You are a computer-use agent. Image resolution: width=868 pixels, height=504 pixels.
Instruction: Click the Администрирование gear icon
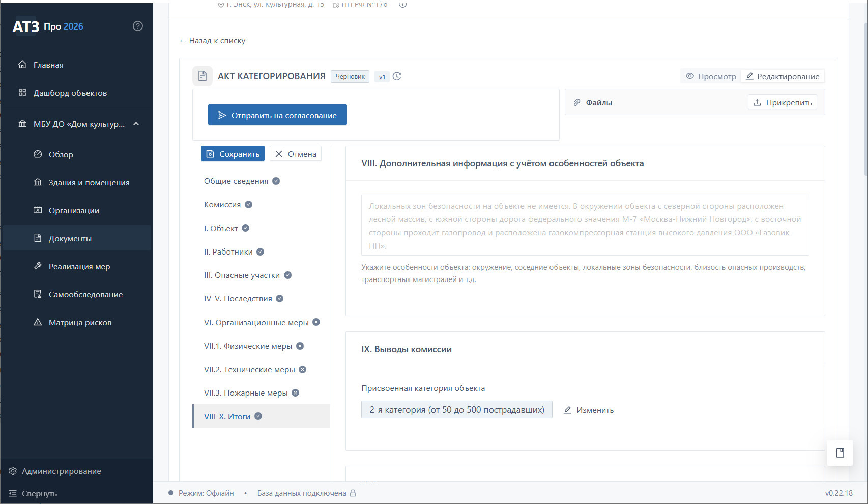coord(13,471)
